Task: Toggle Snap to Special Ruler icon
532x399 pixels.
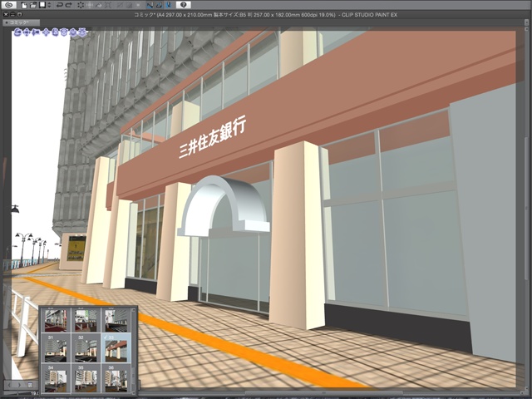Action: [160, 5]
